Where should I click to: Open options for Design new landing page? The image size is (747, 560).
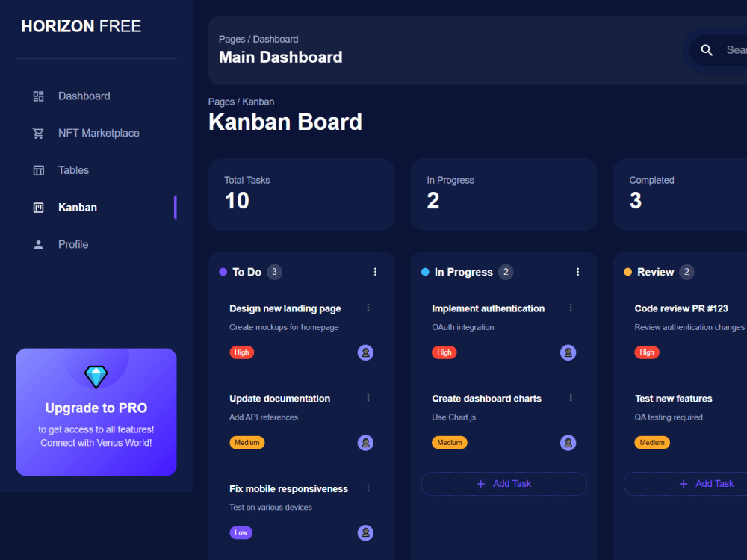pos(368,308)
